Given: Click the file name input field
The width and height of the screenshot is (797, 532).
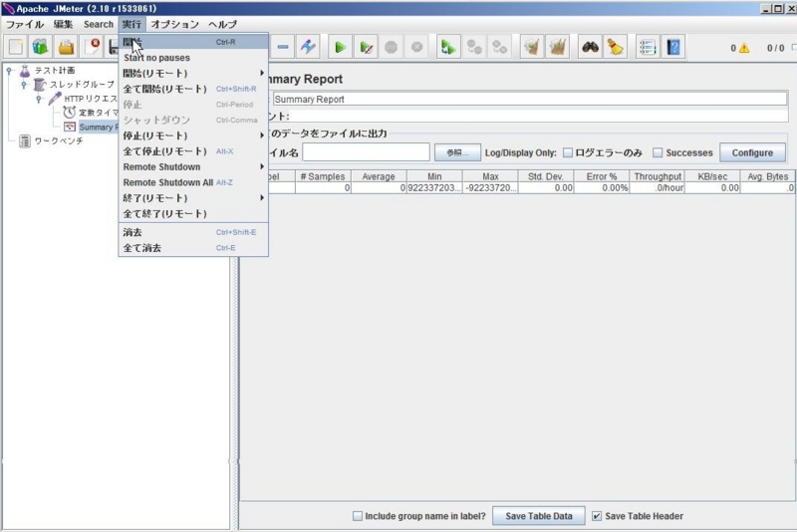Looking at the screenshot, I should click(x=366, y=152).
